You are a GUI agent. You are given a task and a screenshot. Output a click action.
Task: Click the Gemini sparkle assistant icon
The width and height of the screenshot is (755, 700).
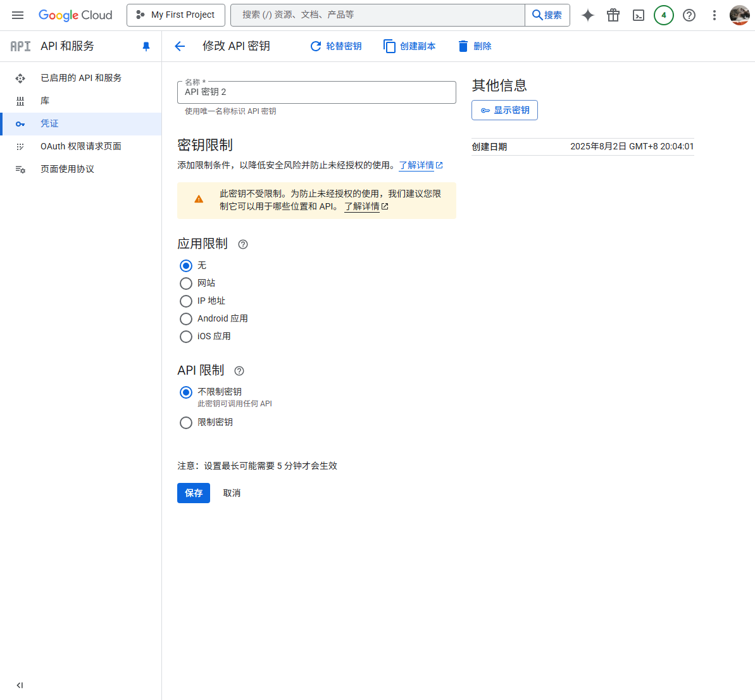point(588,15)
